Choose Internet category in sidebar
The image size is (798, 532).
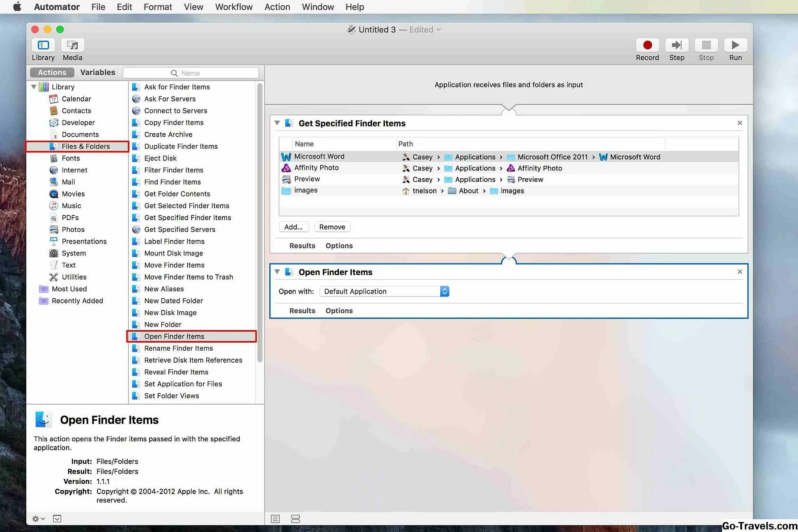75,170
